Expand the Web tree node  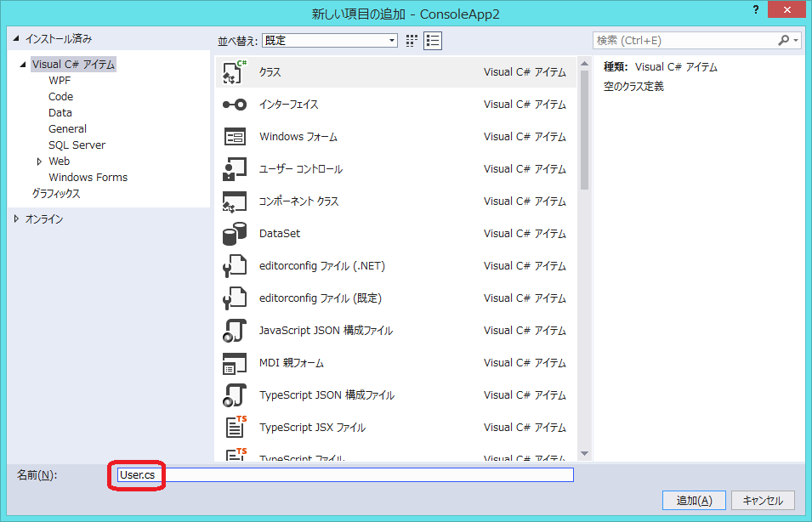coord(39,162)
